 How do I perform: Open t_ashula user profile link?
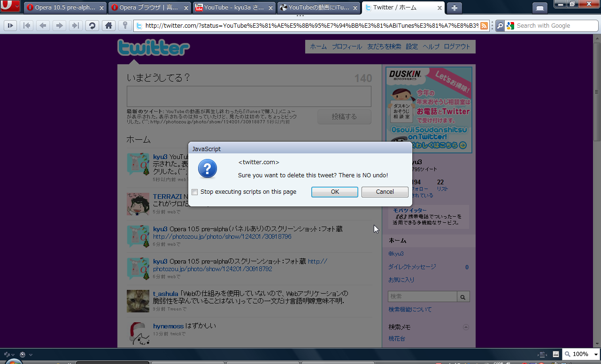[166, 294]
